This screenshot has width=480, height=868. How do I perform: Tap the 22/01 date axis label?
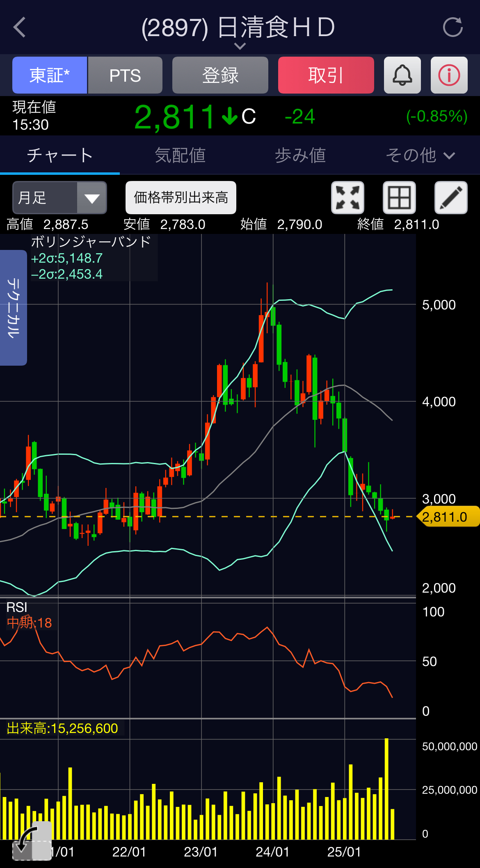point(129,852)
